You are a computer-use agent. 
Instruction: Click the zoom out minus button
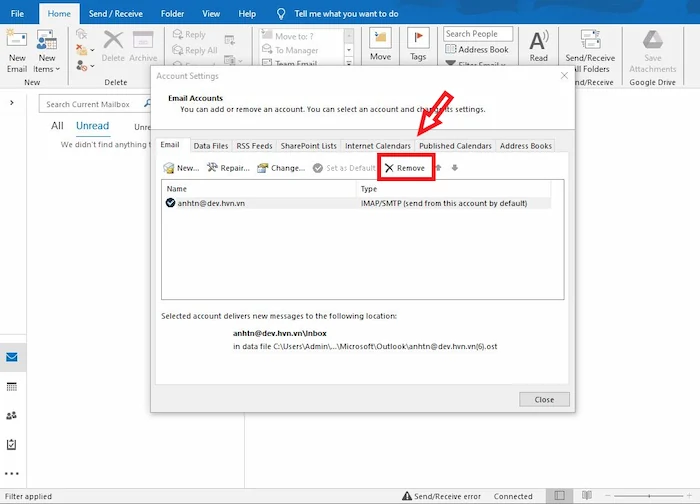click(608, 496)
